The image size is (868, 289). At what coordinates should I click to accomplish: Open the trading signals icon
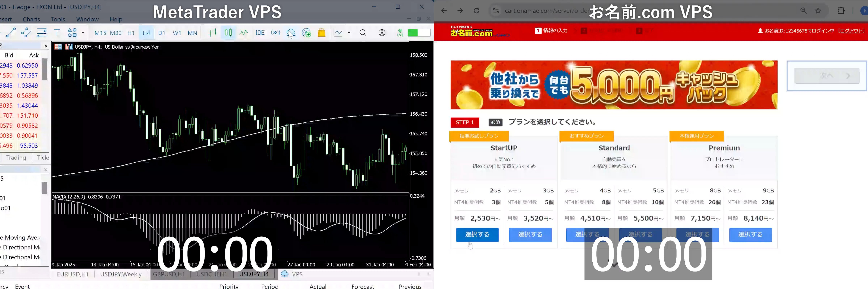(276, 33)
